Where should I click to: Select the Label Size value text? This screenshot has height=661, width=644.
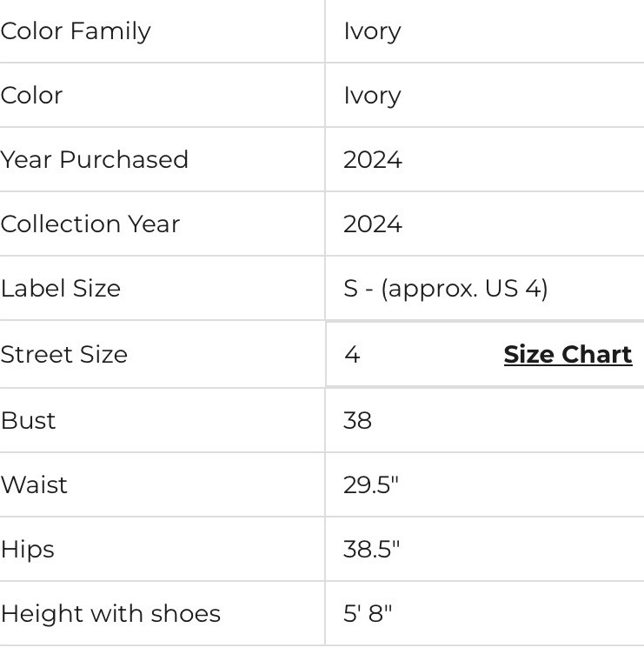point(446,289)
